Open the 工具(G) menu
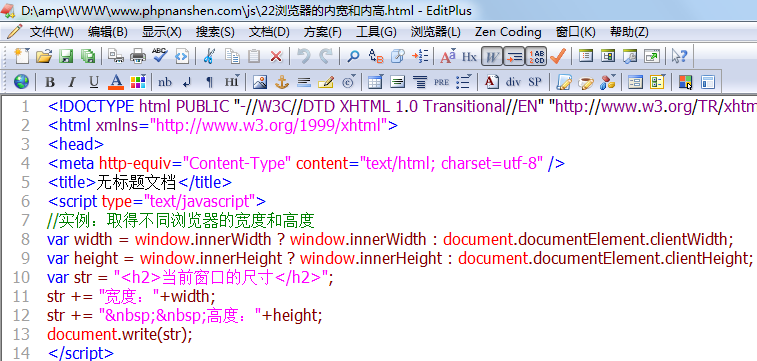 pyautogui.click(x=376, y=32)
